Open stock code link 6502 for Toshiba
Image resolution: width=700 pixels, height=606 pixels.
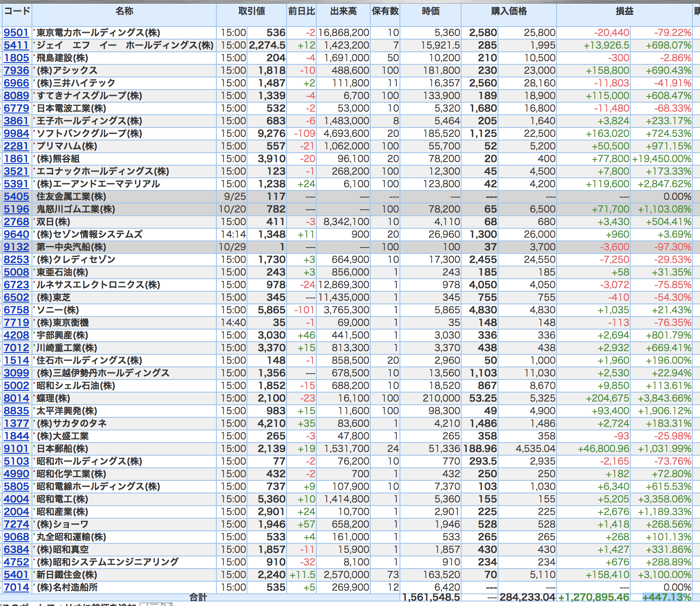click(16, 297)
